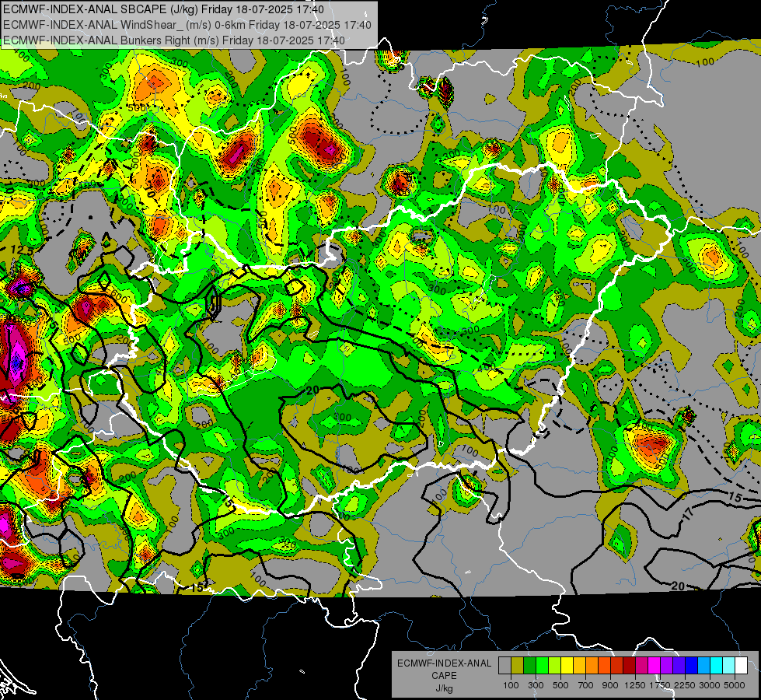This screenshot has width=761, height=700.
Task: Pick the bright green legend swatch
Action: (x=542, y=666)
